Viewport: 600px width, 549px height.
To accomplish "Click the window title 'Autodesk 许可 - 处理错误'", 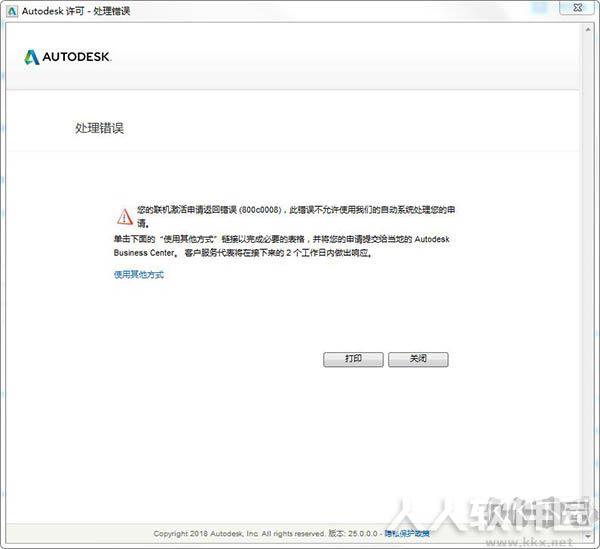I will [76, 11].
